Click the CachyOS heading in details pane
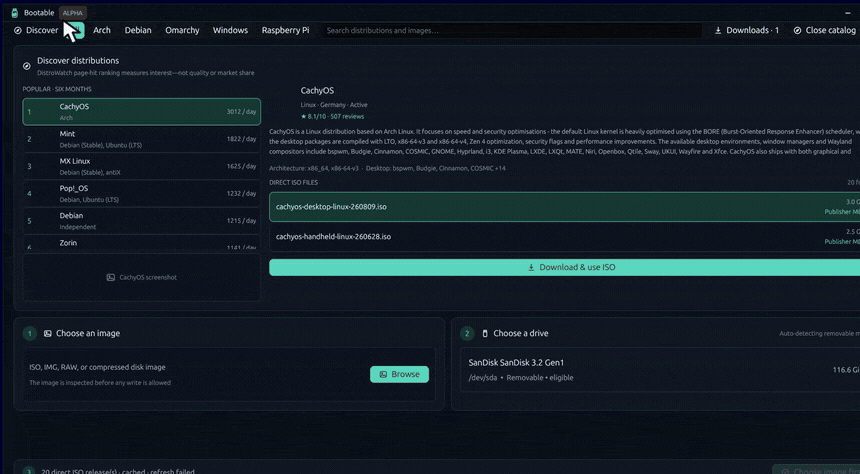This screenshot has height=474, width=860. [317, 91]
